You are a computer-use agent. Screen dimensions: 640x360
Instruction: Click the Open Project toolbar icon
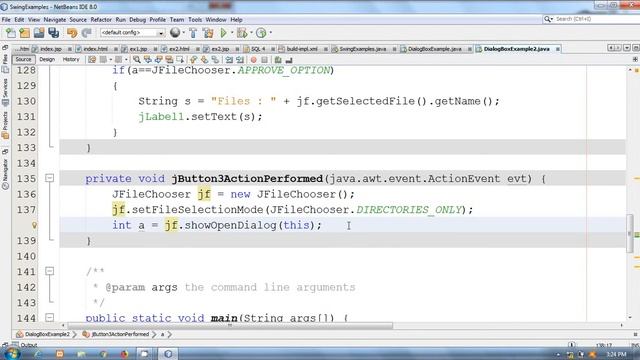(x=39, y=33)
